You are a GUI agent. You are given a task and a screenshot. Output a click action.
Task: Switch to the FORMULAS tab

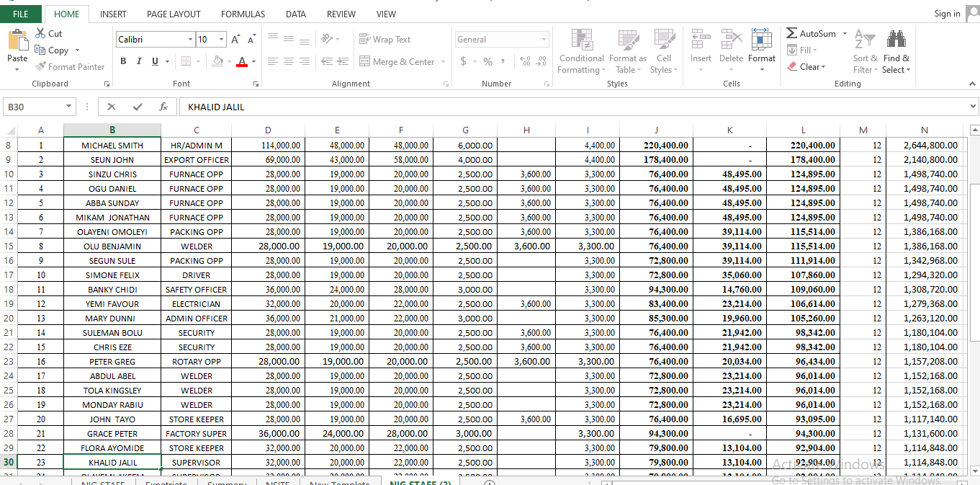[243, 14]
